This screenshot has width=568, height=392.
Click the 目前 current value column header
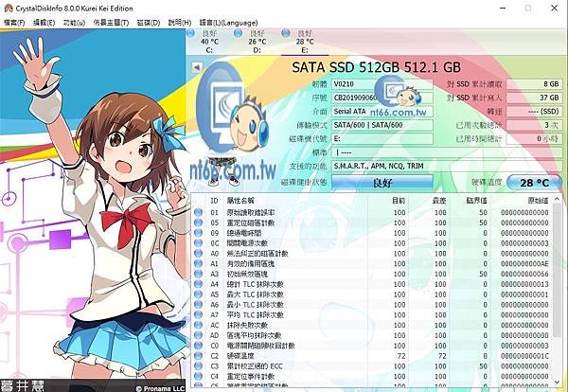click(388, 201)
